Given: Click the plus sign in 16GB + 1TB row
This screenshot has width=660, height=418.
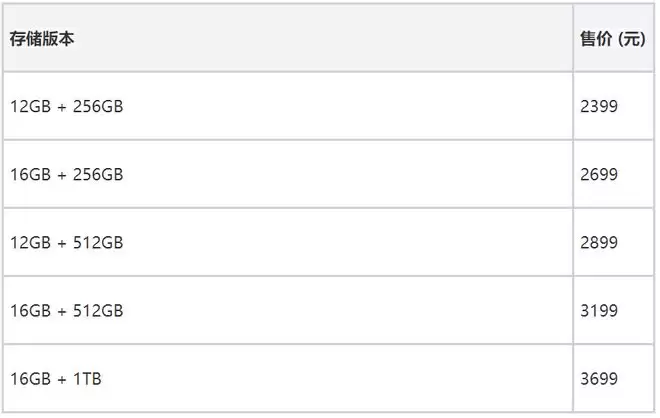Looking at the screenshot, I should coord(61,379).
